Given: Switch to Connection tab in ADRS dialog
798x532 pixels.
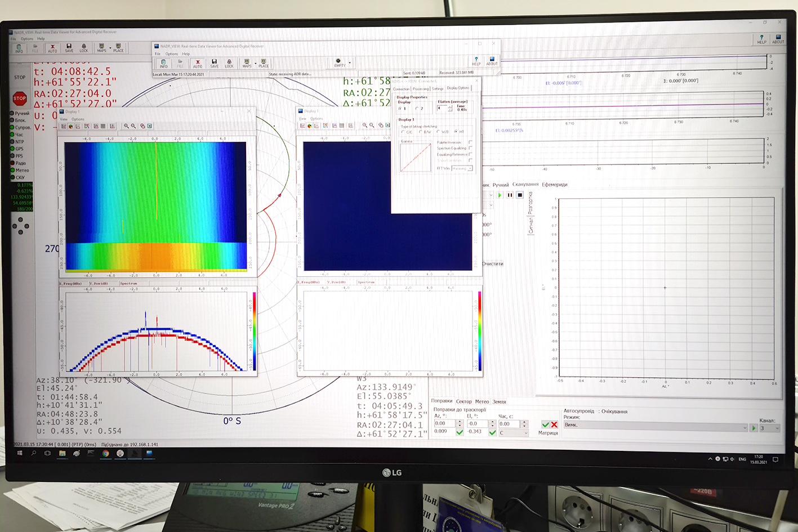Looking at the screenshot, I should [402, 89].
